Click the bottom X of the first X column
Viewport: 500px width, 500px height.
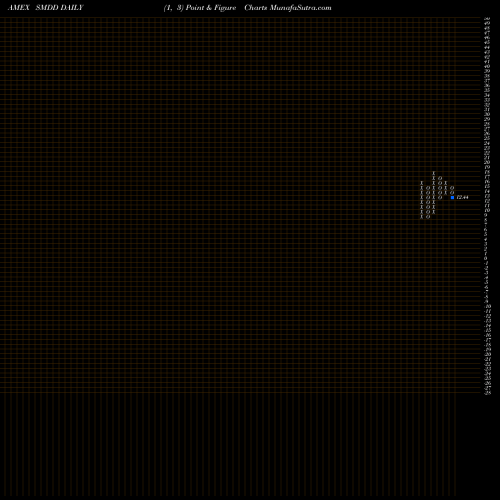(421, 217)
